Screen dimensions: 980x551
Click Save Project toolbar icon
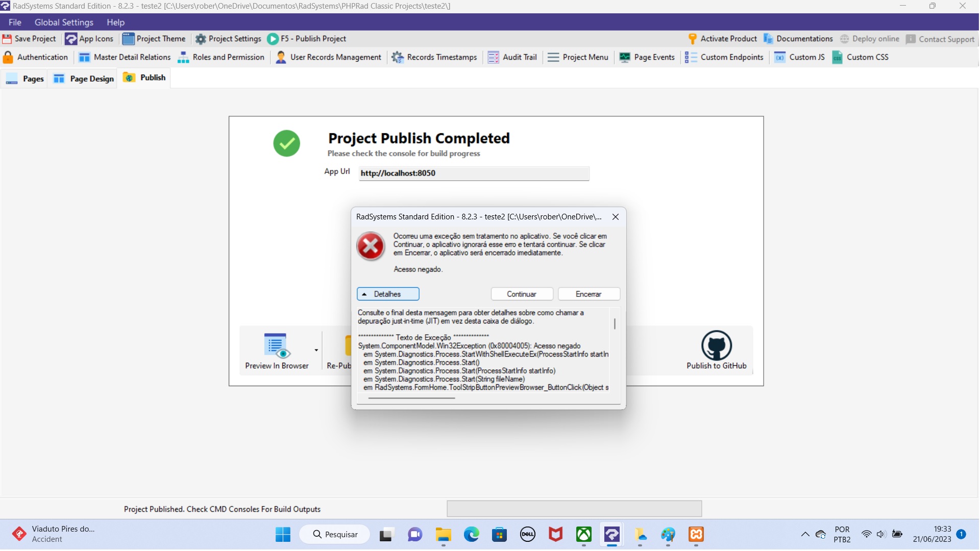7,39
